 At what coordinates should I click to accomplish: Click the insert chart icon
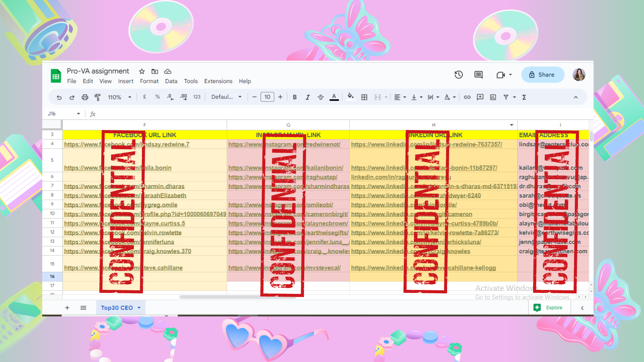(493, 97)
